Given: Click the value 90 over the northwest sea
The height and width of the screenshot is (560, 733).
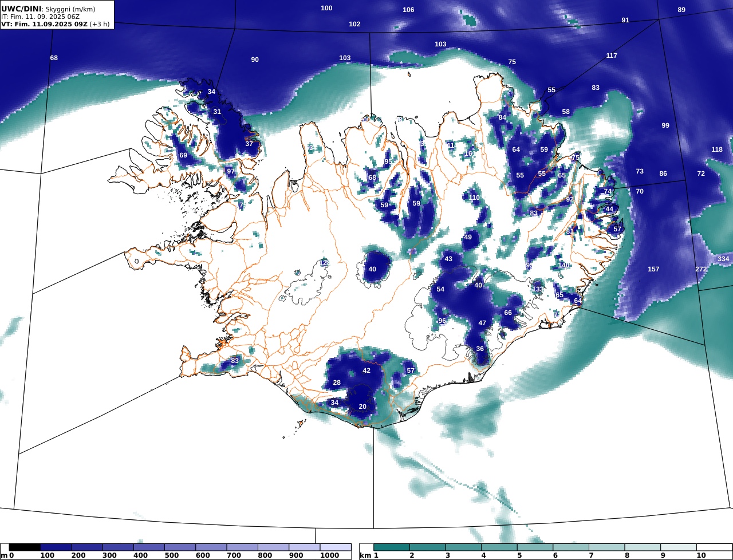Looking at the screenshot, I should coord(255,60).
